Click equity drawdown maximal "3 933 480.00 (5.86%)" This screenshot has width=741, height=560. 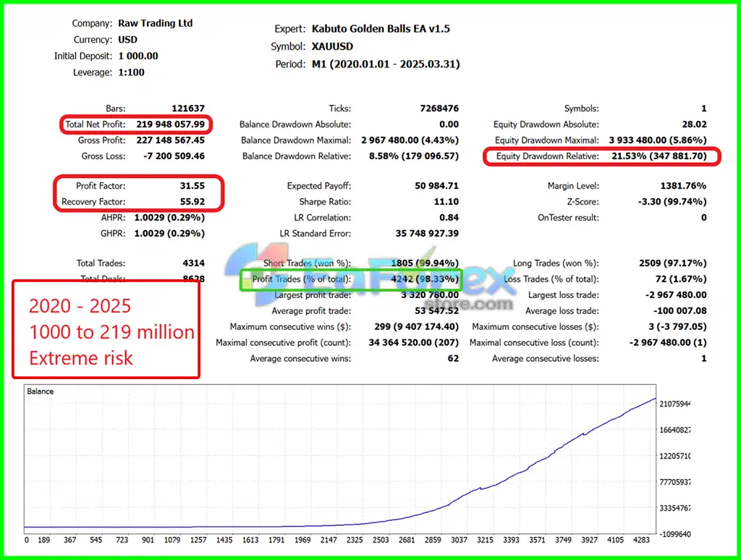[658, 140]
